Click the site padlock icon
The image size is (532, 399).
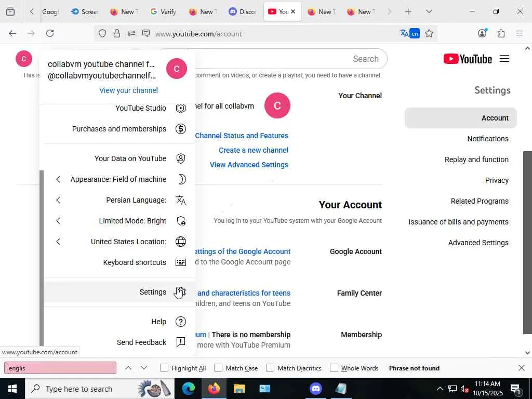(x=117, y=33)
